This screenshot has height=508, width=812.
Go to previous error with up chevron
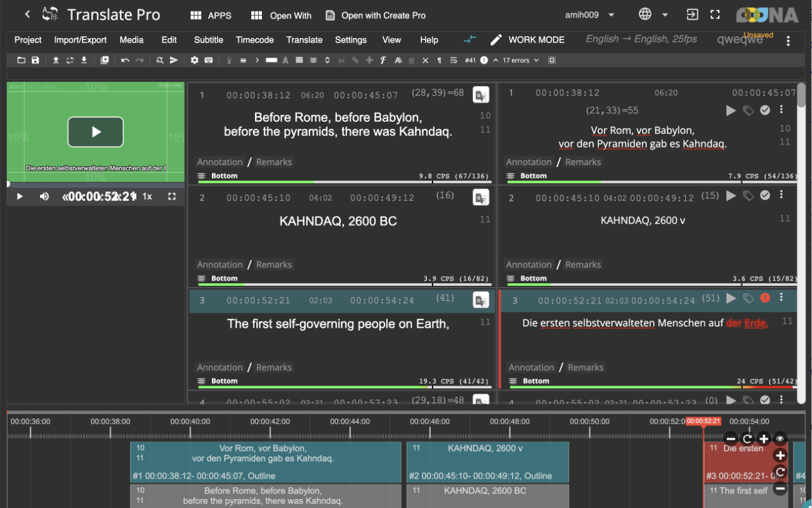pyautogui.click(x=495, y=60)
